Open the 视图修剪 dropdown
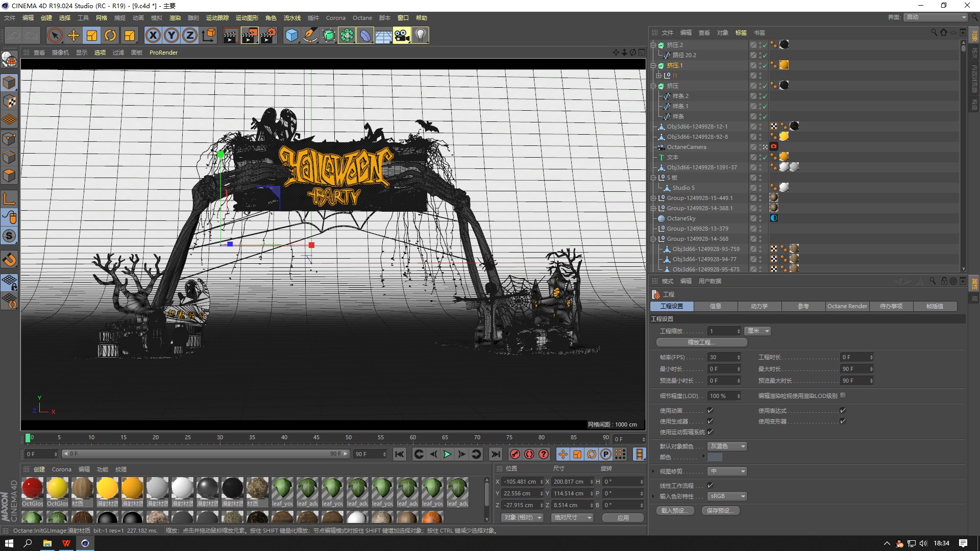 pos(727,471)
